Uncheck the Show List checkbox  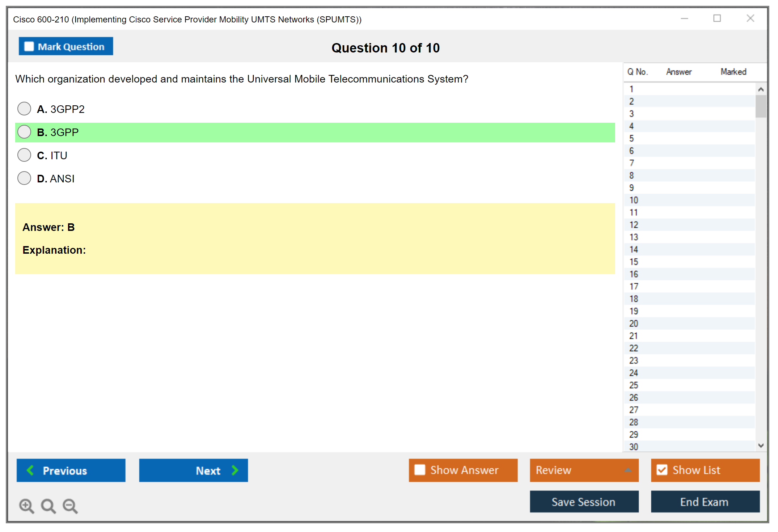(662, 470)
